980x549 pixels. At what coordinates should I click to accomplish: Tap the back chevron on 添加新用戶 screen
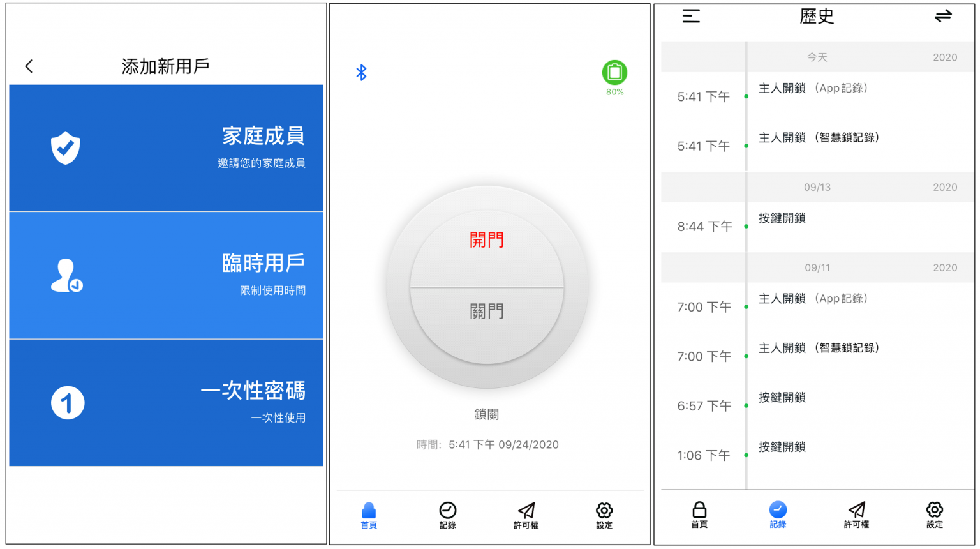(x=27, y=66)
